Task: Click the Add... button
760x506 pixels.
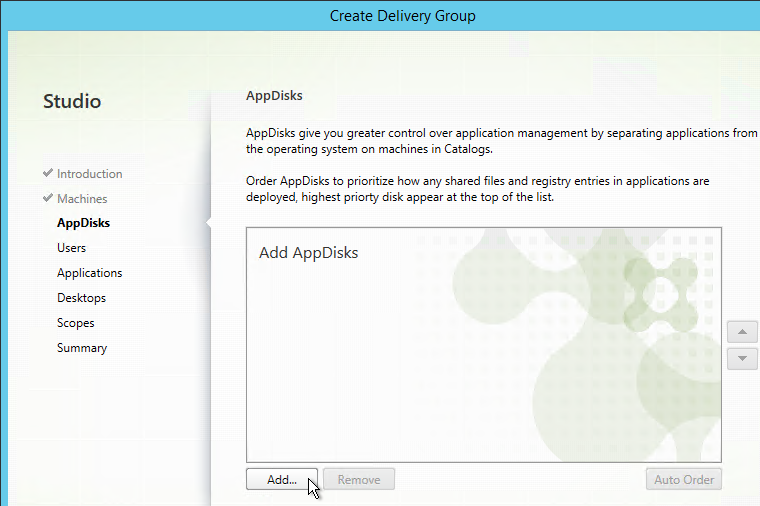Action: (x=282, y=479)
